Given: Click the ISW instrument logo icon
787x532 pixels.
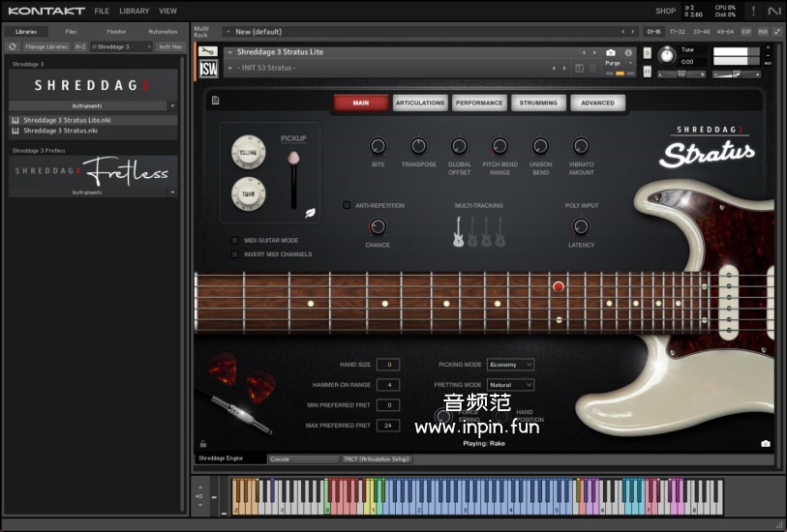Looking at the screenshot, I should click(208, 69).
